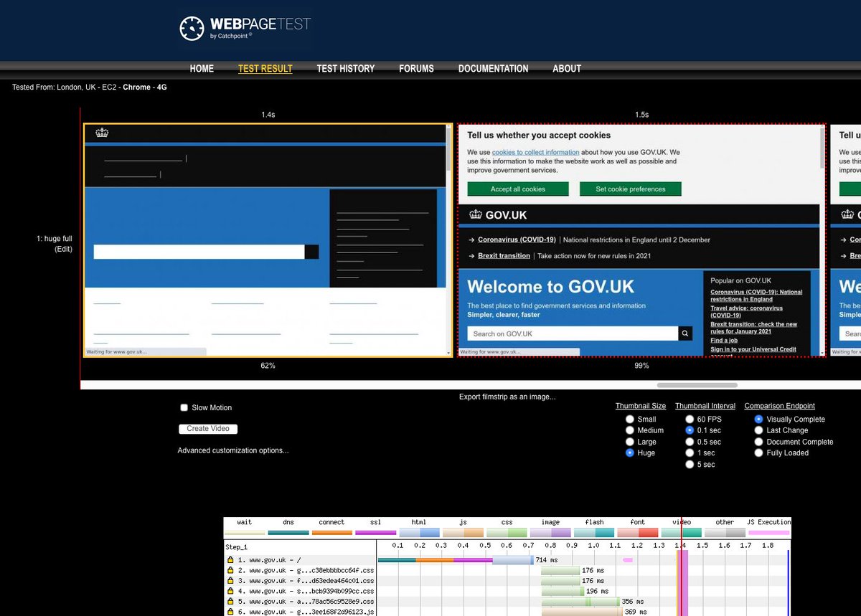Open DOCUMENTATION in the nav bar
Screen dimensions: 861x616
494,69
